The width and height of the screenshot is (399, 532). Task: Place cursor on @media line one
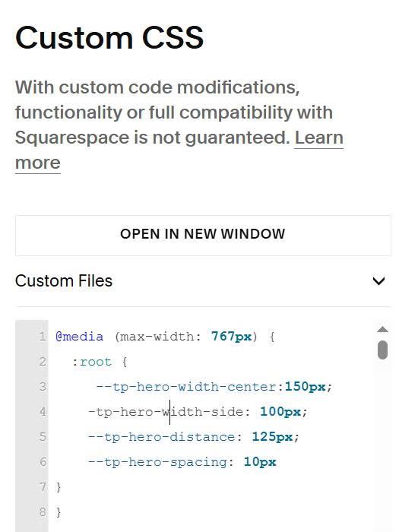(x=165, y=337)
